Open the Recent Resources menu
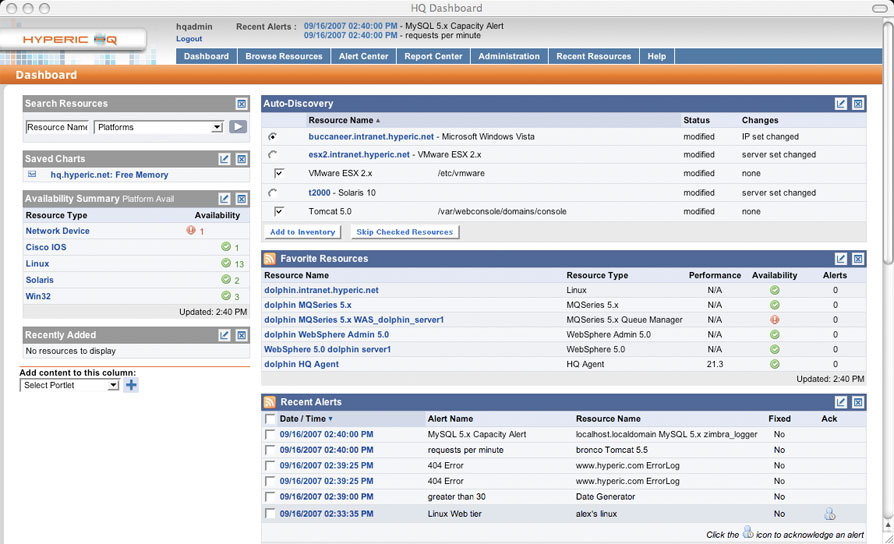This screenshot has height=544, width=894. (x=594, y=56)
